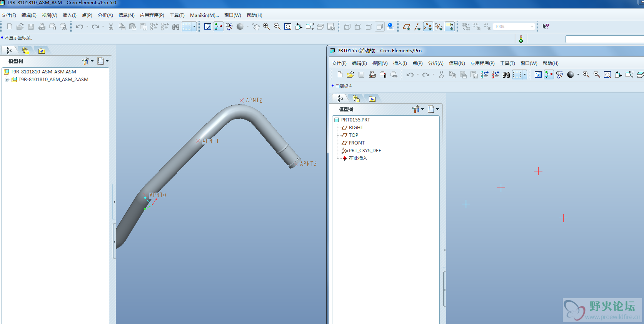
Task: Click Undo icon in PRT0155 window toolbar
Action: [410, 75]
